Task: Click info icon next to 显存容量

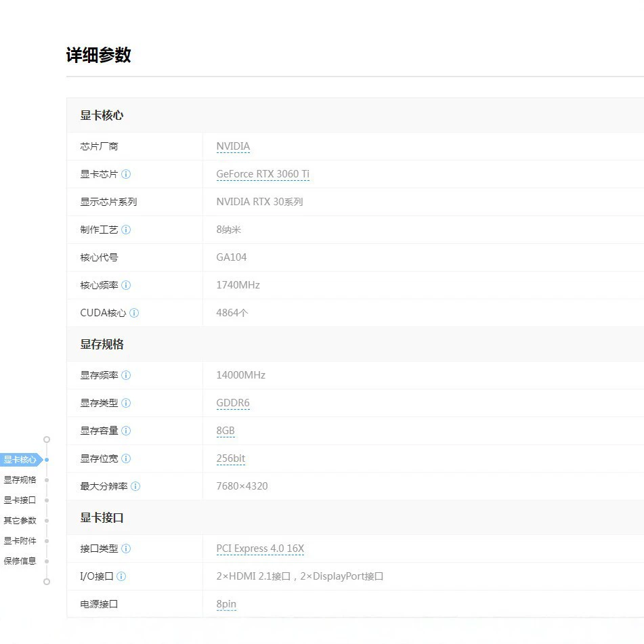Action: 126,431
